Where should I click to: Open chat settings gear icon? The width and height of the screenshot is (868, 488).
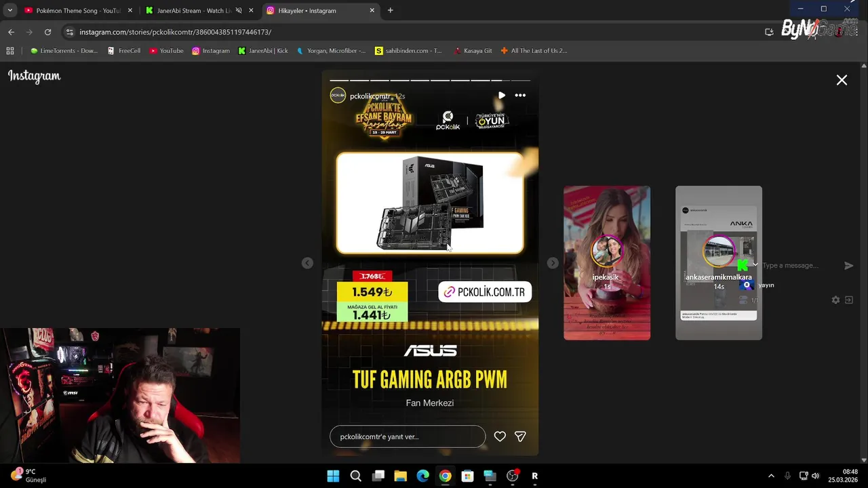(835, 300)
